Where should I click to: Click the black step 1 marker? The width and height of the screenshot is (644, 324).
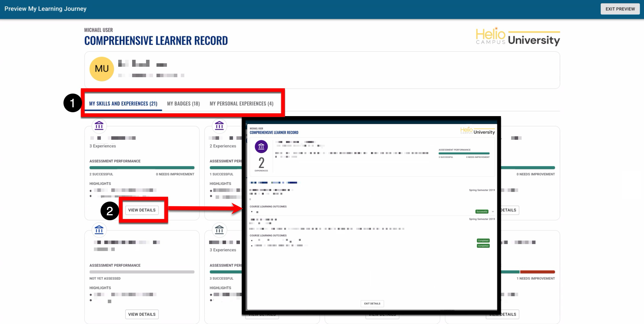click(x=73, y=103)
